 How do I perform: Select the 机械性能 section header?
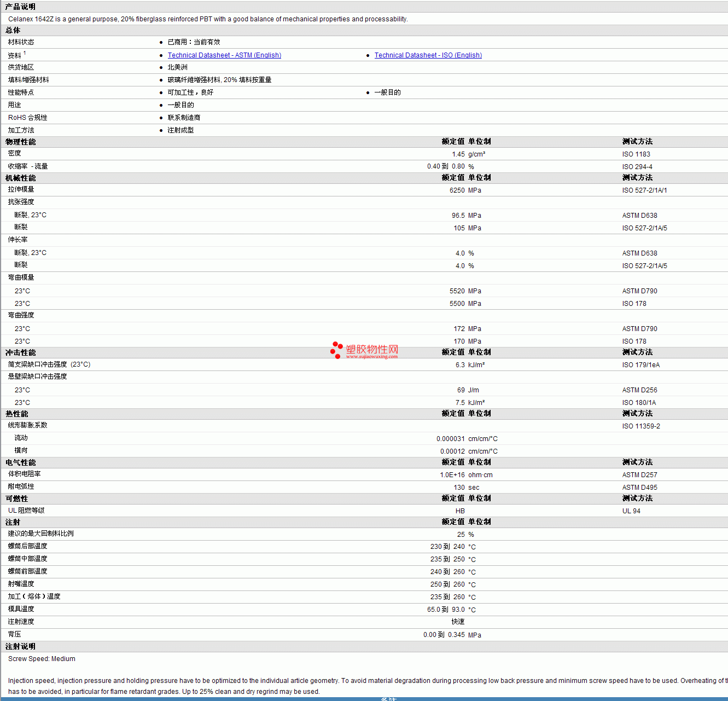pyautogui.click(x=21, y=178)
